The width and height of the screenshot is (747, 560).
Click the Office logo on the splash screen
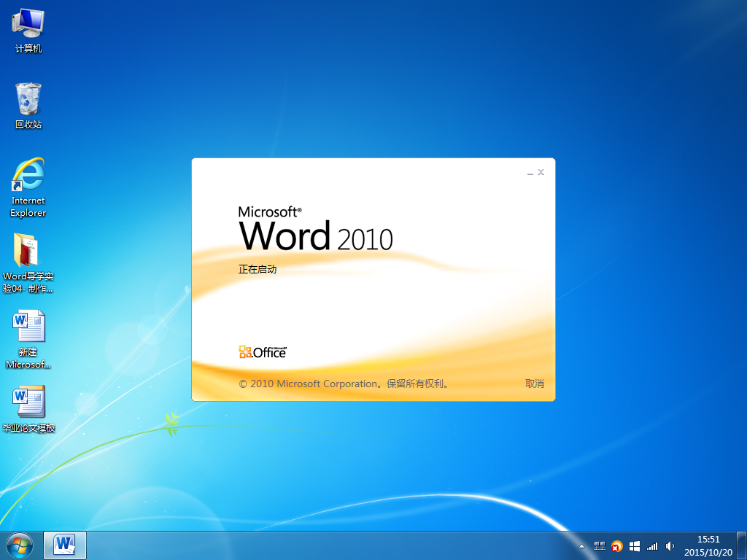263,352
